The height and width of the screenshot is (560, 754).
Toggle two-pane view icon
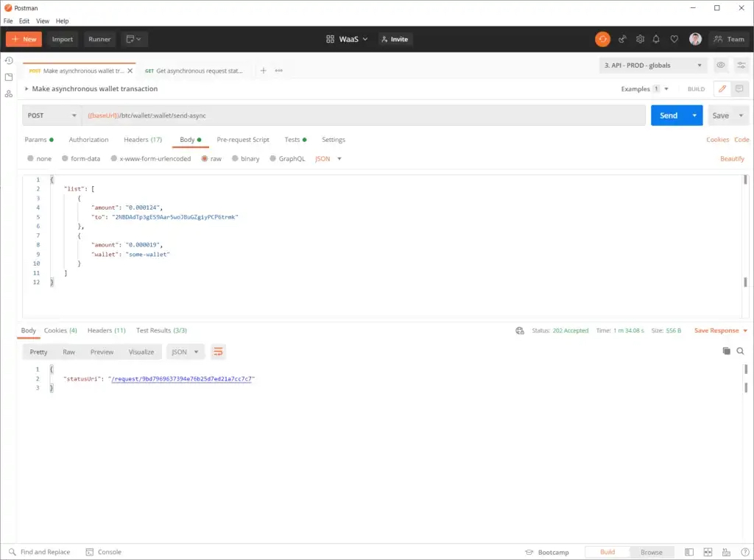[708, 552]
